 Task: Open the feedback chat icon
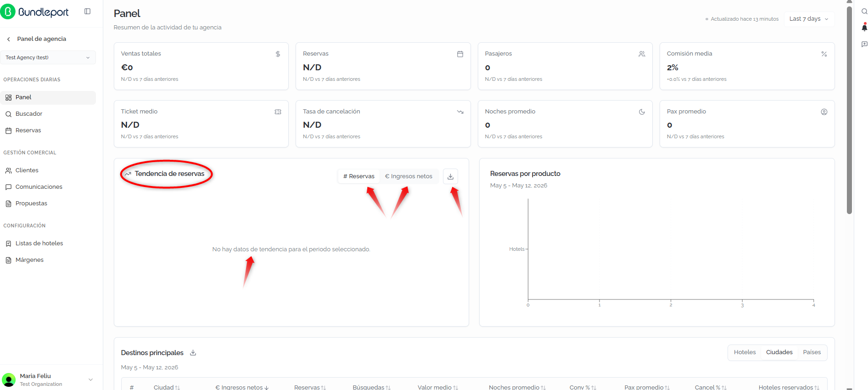coord(864,44)
